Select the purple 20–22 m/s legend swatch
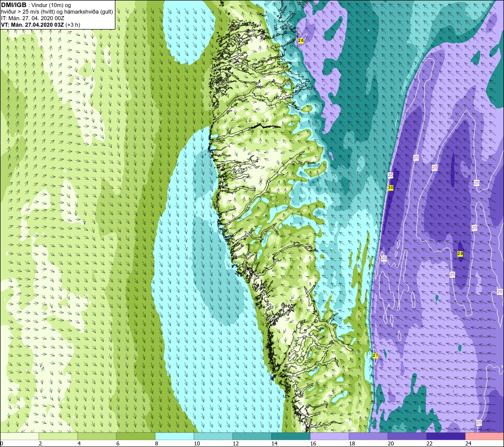The height and width of the screenshot is (447, 504). coord(407,436)
